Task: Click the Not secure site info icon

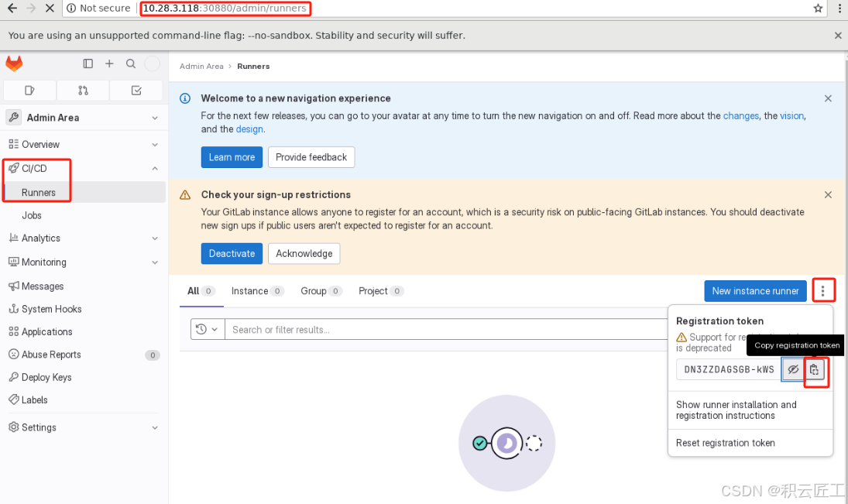Action: point(70,8)
